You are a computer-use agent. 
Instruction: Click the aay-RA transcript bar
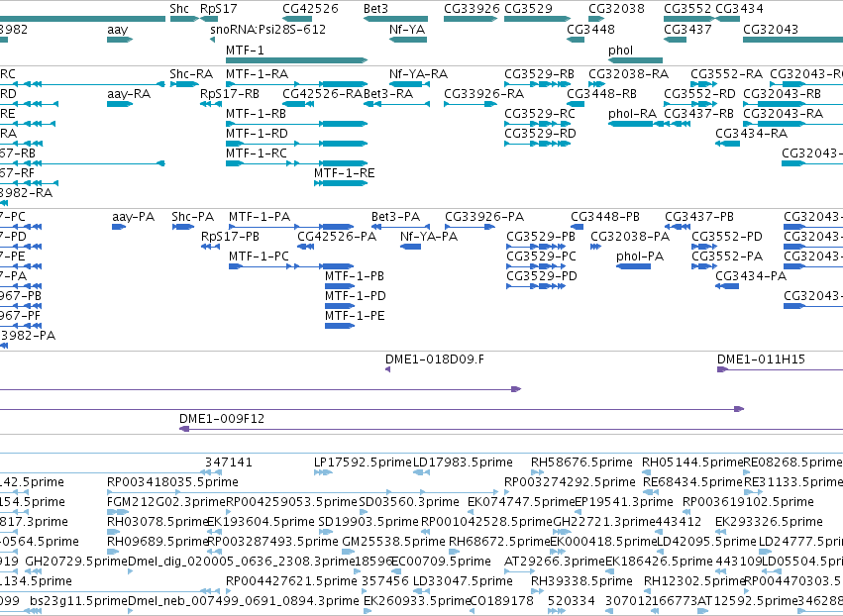click(x=120, y=104)
